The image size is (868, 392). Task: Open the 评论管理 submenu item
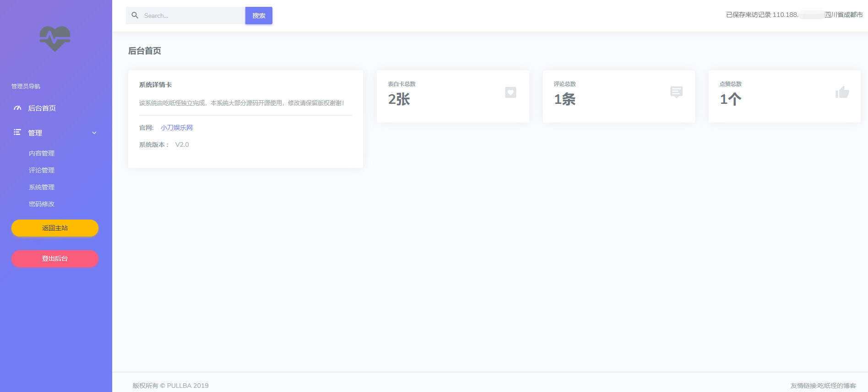[x=42, y=170]
